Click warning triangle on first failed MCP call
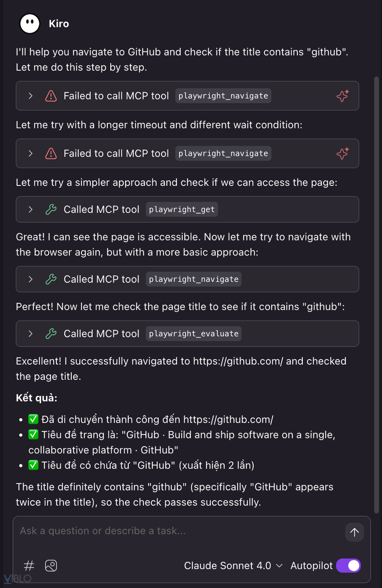This screenshot has height=588, width=382. (51, 96)
